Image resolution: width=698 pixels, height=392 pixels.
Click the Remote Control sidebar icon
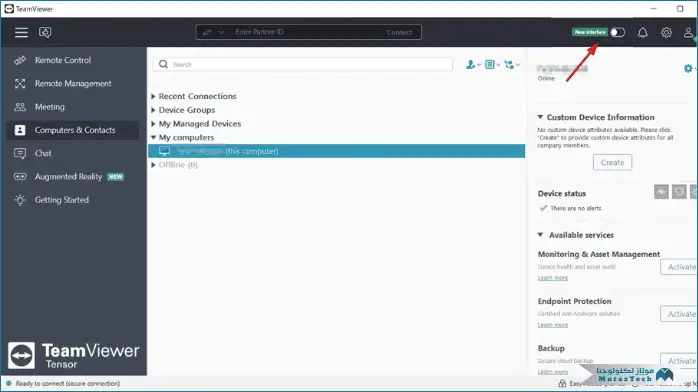[20, 60]
